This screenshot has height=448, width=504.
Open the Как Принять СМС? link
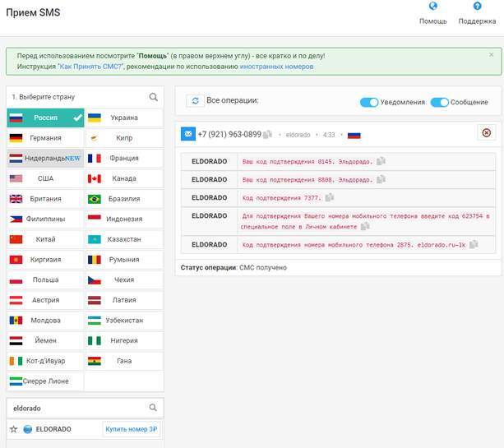coord(90,67)
